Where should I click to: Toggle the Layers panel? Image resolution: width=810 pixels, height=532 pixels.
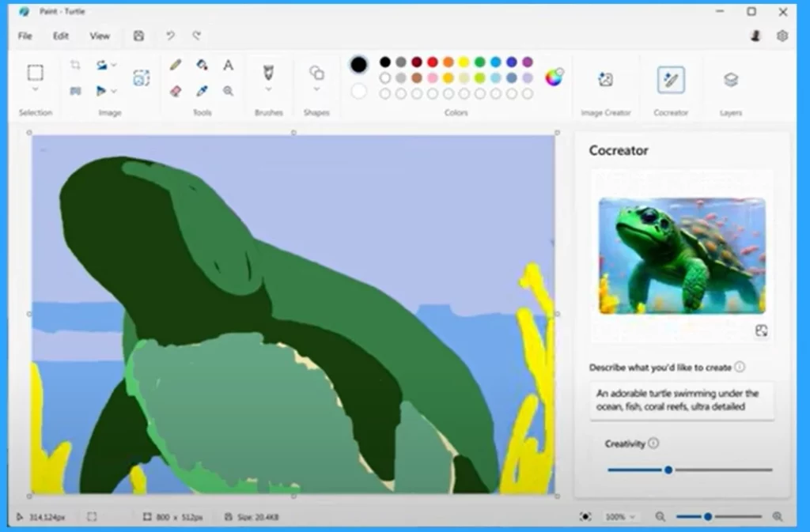point(731,80)
